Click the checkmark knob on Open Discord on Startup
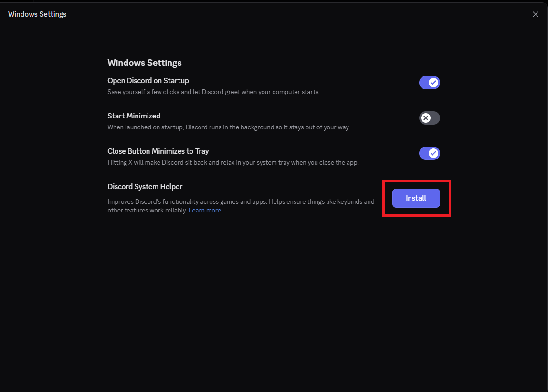 [433, 83]
